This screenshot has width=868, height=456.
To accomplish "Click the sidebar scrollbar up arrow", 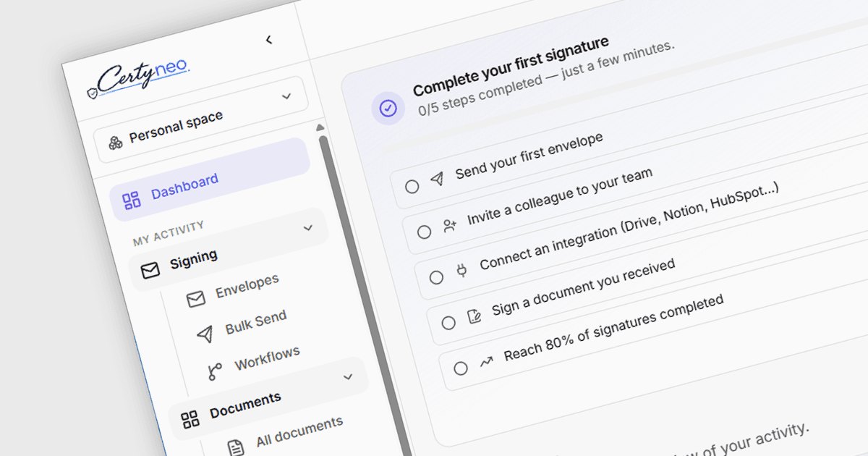I will (320, 128).
